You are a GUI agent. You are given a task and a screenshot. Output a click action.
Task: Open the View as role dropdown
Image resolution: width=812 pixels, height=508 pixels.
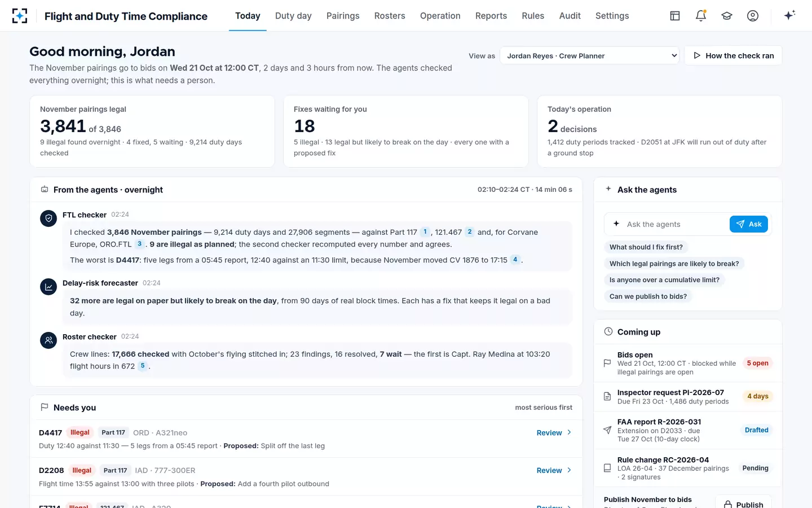pos(590,55)
